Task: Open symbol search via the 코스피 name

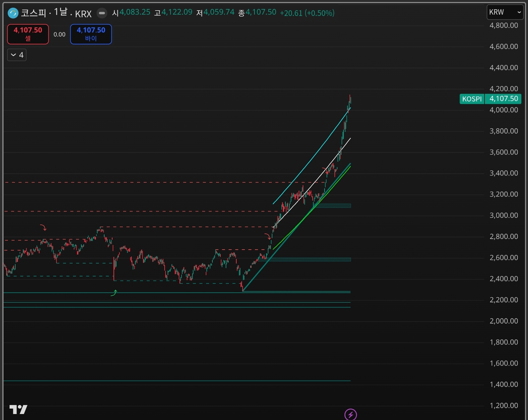Action: pyautogui.click(x=34, y=13)
